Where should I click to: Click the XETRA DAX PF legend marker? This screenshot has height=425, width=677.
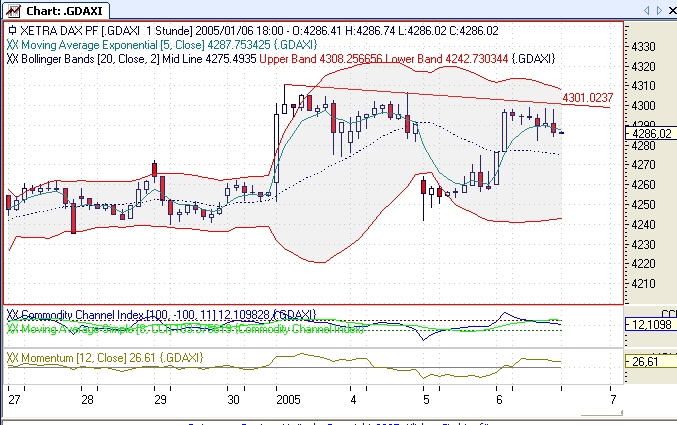pyautogui.click(x=13, y=30)
